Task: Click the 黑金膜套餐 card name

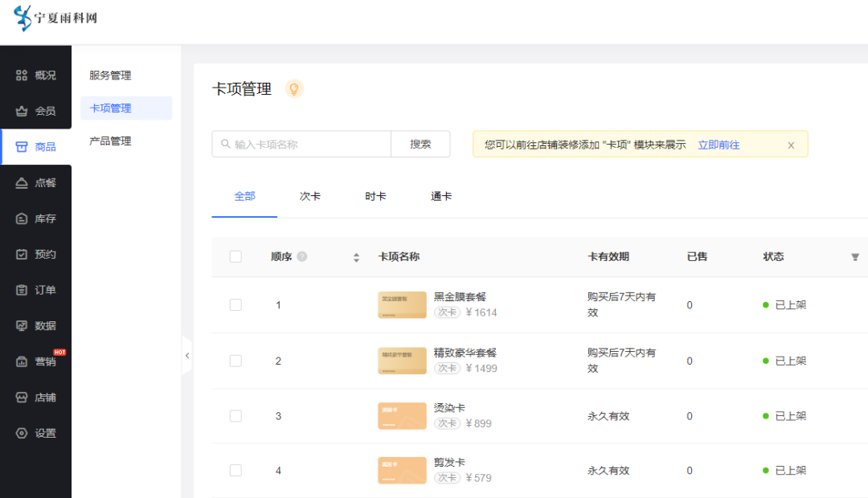Action: (x=460, y=297)
